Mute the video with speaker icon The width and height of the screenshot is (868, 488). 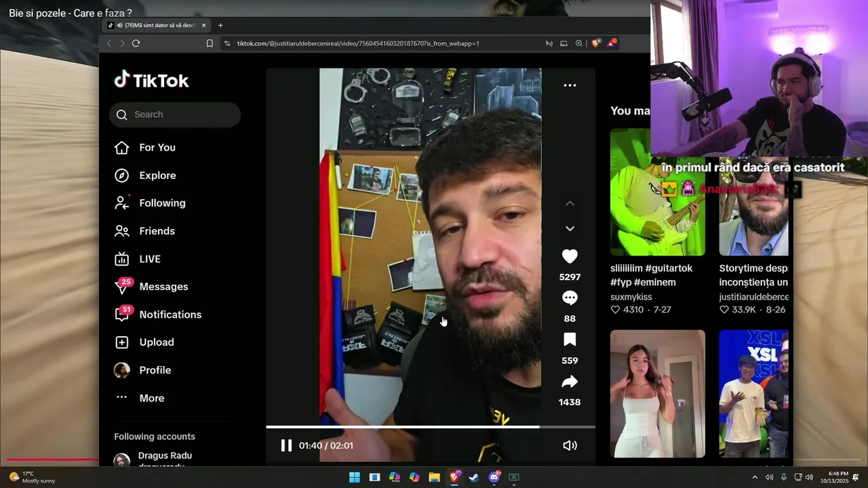(x=570, y=445)
